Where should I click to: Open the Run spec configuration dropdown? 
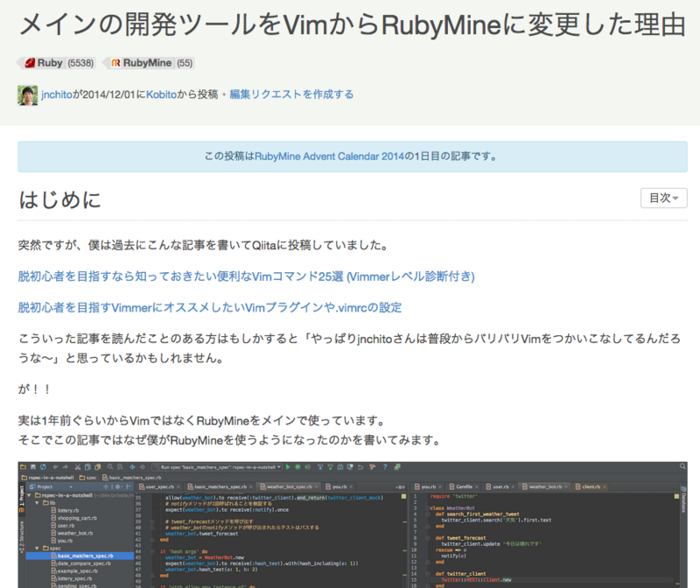click(x=216, y=467)
